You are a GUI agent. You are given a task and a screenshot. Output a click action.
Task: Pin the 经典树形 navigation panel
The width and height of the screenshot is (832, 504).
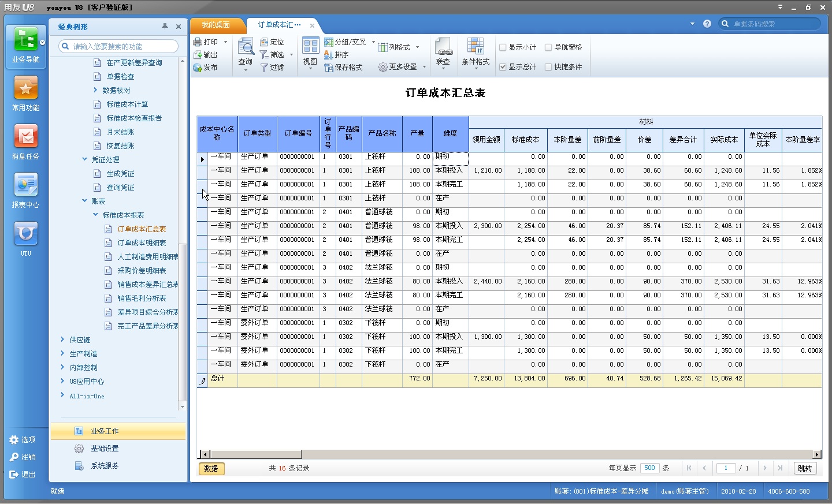[165, 27]
